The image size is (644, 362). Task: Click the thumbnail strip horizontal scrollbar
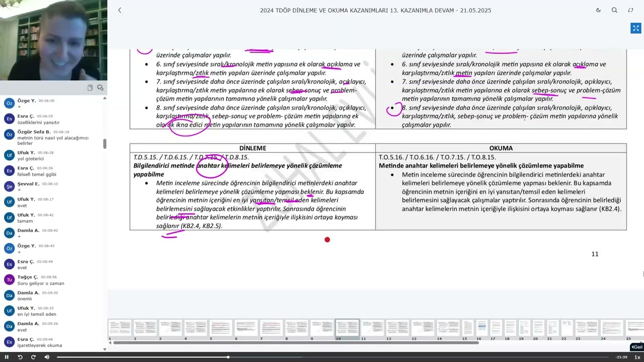296,343
